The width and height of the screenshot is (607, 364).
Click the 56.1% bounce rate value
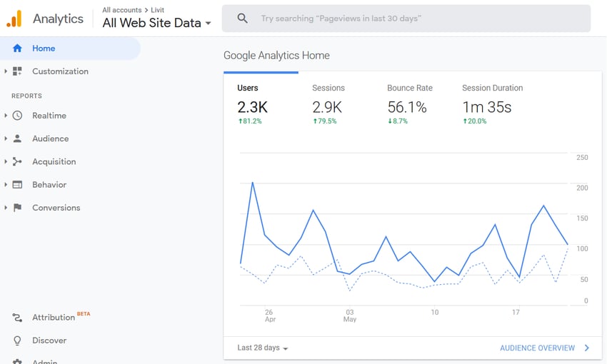coord(407,107)
